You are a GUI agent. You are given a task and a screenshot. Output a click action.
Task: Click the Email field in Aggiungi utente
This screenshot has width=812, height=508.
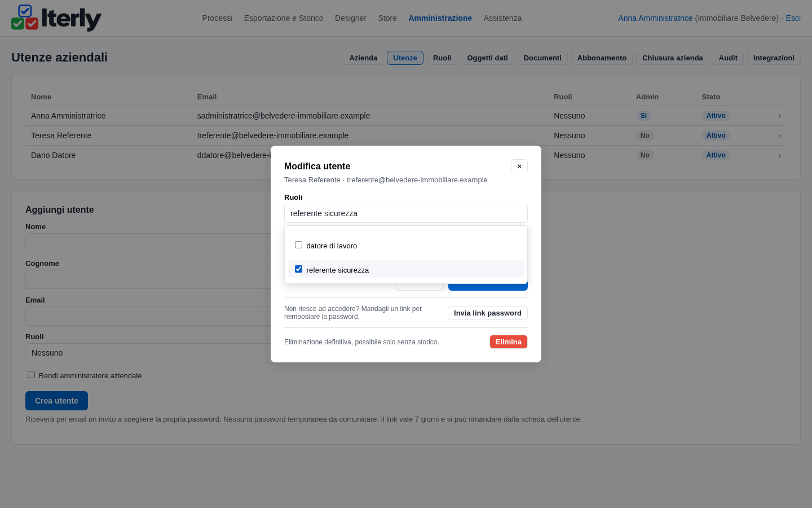[148, 316]
